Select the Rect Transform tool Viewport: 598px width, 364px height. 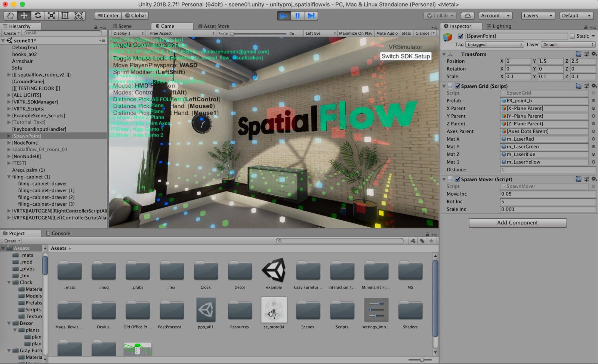tap(65, 16)
